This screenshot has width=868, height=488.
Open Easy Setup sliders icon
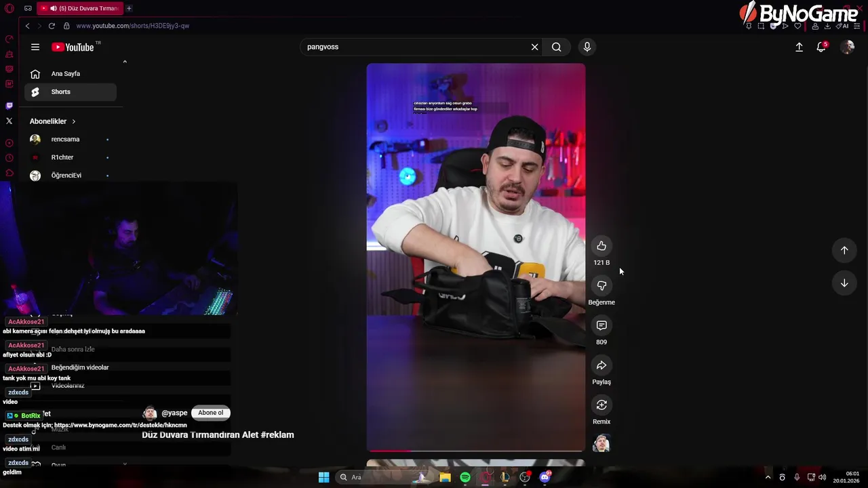(857, 26)
